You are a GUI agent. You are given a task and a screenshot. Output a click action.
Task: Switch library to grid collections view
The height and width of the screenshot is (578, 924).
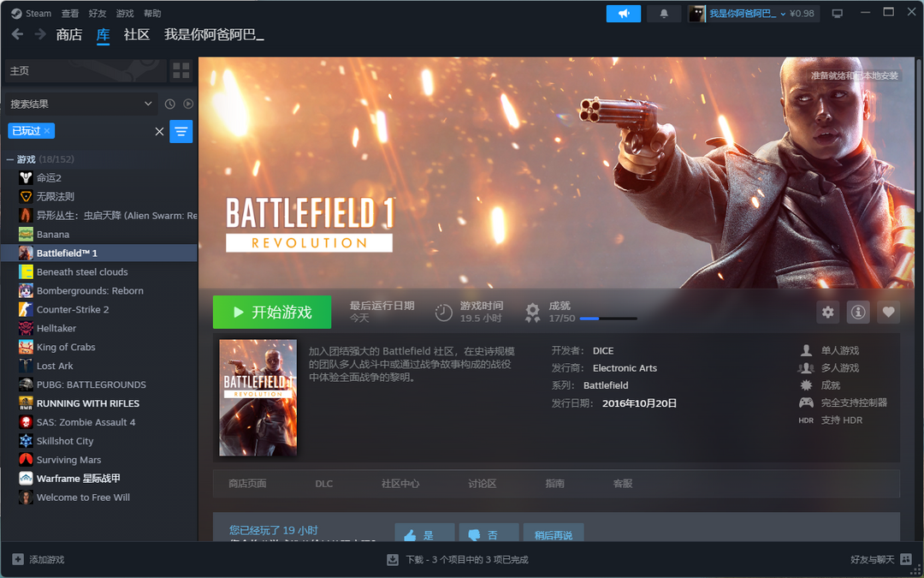click(x=181, y=71)
